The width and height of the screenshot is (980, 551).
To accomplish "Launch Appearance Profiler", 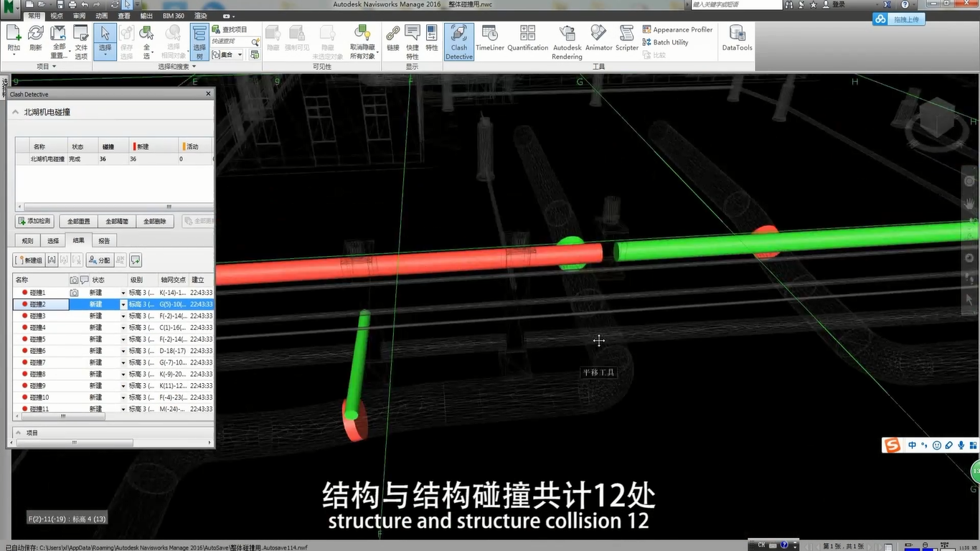I will tap(677, 29).
